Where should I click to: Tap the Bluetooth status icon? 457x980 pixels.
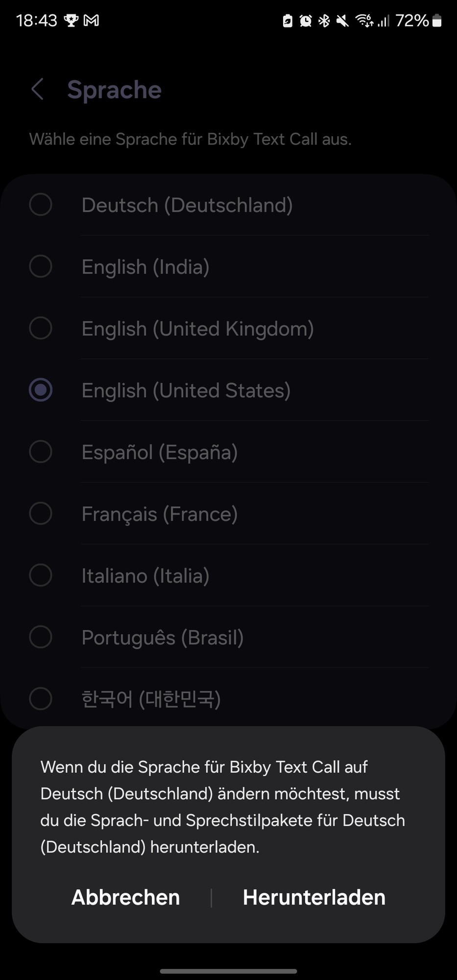(324, 21)
